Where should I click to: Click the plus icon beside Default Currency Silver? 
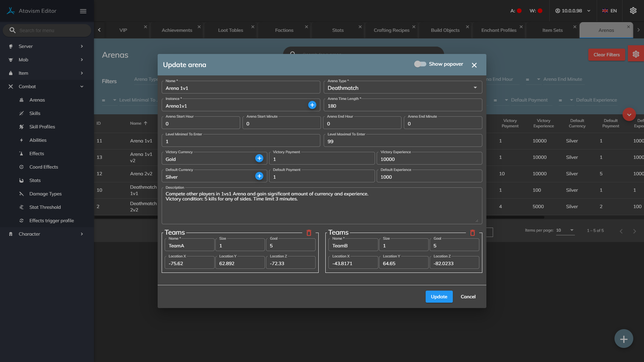(x=259, y=176)
